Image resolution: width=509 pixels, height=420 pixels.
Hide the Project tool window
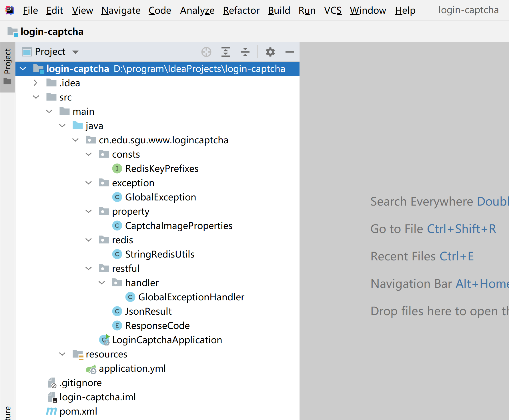point(290,52)
